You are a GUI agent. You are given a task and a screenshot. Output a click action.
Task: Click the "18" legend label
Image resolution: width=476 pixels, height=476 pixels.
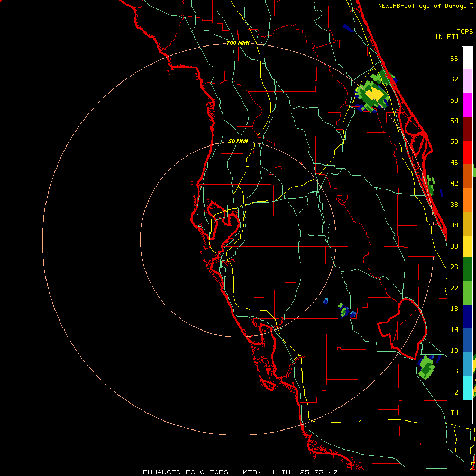[454, 309]
